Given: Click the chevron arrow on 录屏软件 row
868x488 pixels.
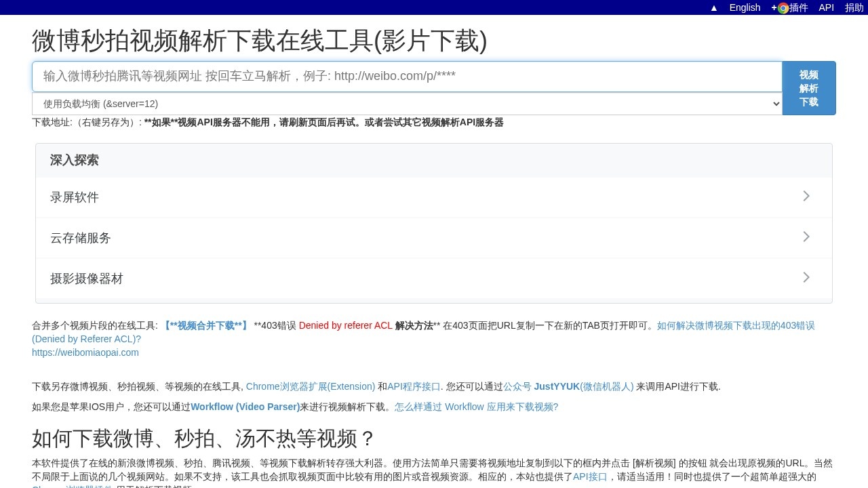Looking at the screenshot, I should click(806, 196).
